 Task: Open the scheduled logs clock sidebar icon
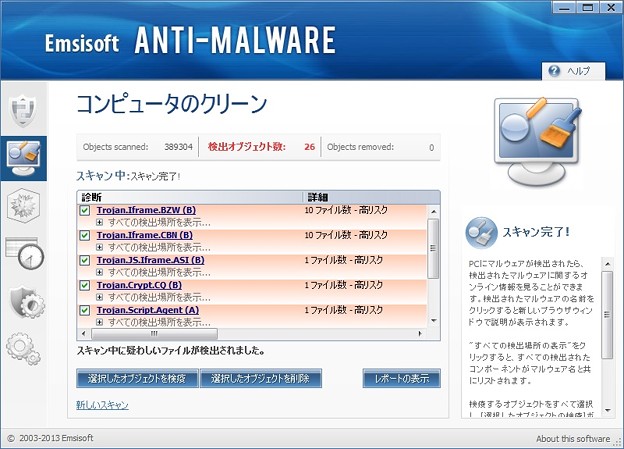[x=24, y=253]
